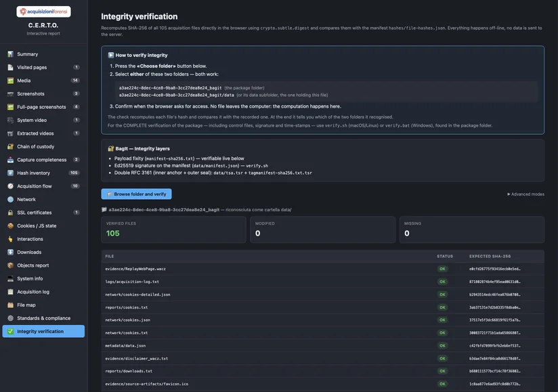This screenshot has height=392, width=558.
Task: Click the Downloads arrow icon
Action: [x=10, y=253]
